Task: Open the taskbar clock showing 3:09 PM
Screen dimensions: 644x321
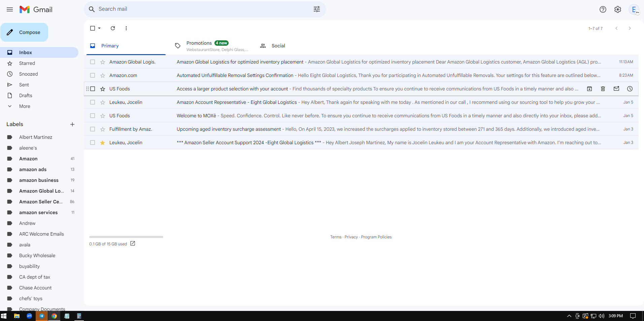Action: [x=616, y=316]
